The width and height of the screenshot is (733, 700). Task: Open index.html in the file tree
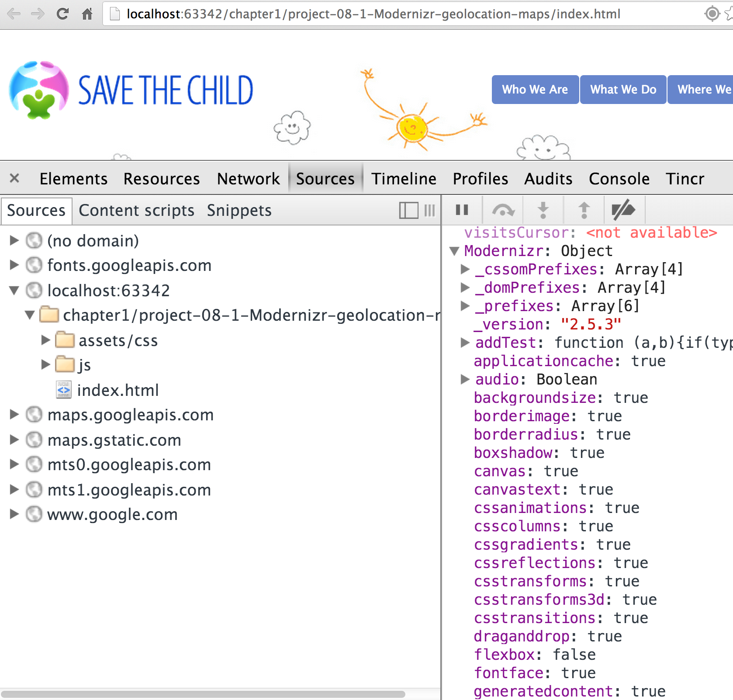point(118,390)
